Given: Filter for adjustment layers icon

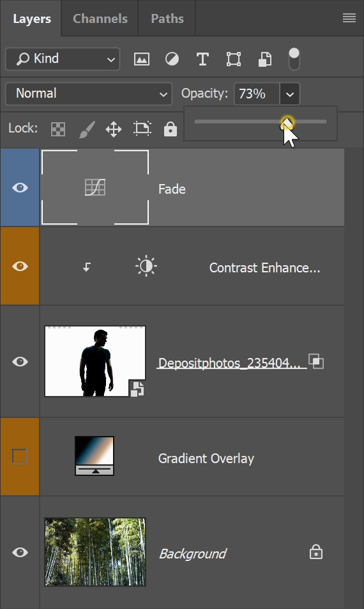Looking at the screenshot, I should pos(172,59).
